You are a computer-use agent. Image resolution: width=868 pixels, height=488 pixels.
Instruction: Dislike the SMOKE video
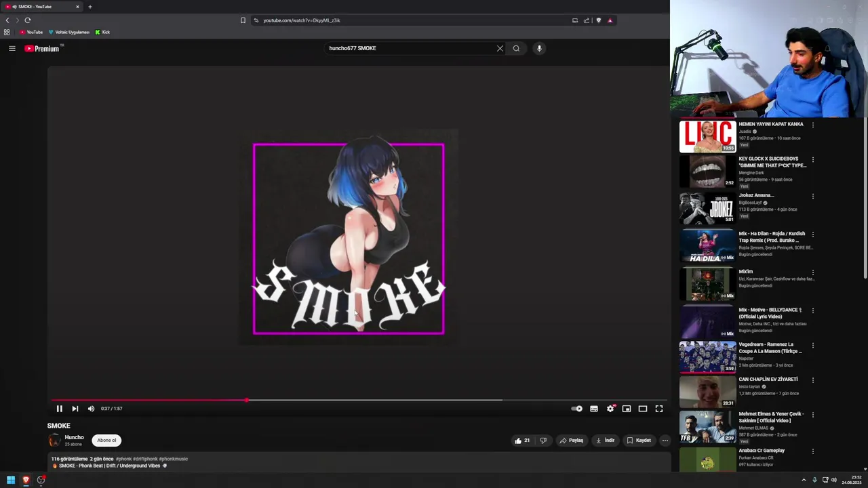542,441
